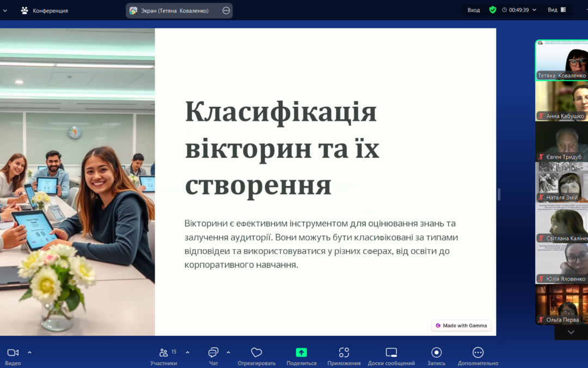Open the Приложения apps icon
The width and height of the screenshot is (588, 368).
coord(344,352)
